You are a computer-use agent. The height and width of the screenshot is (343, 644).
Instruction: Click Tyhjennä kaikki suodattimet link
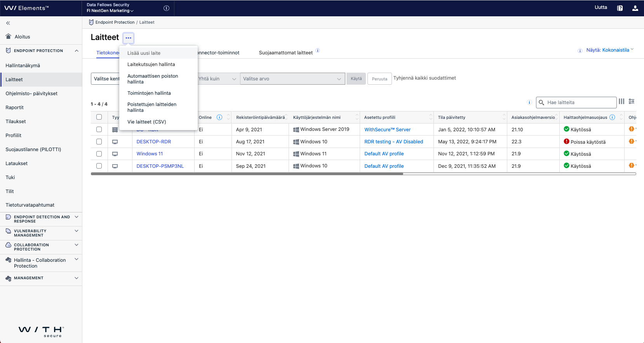coord(425,78)
